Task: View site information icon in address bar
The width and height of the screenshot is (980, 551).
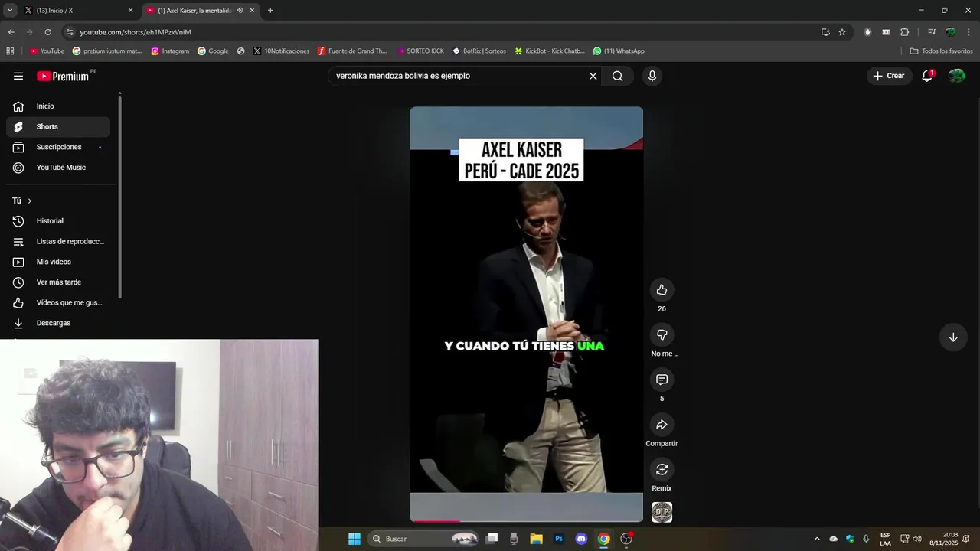Action: 70,32
